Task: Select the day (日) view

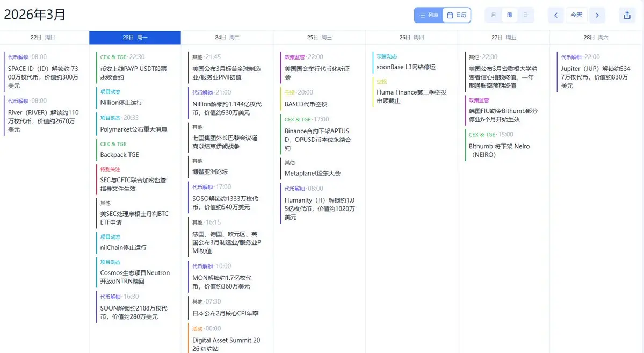Action: 525,15
